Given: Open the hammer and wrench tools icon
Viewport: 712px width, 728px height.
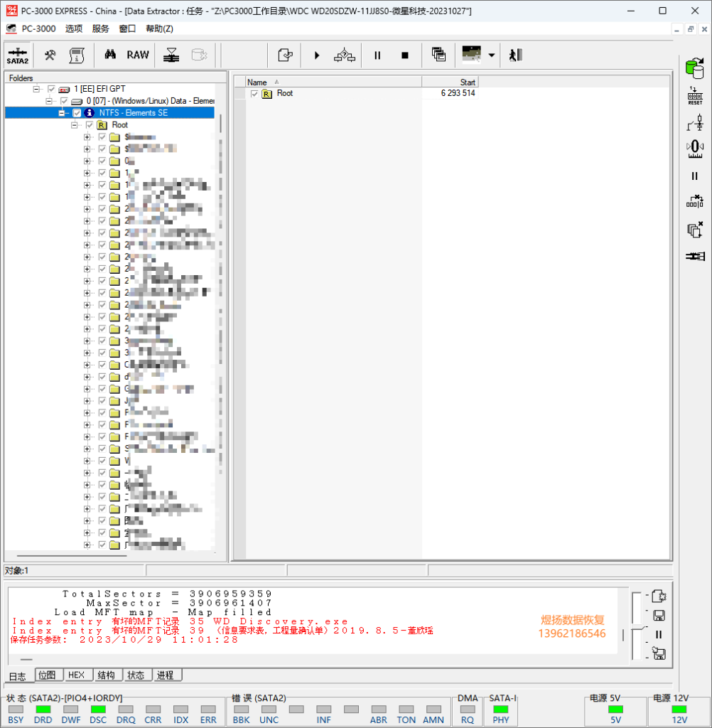Looking at the screenshot, I should (50, 55).
